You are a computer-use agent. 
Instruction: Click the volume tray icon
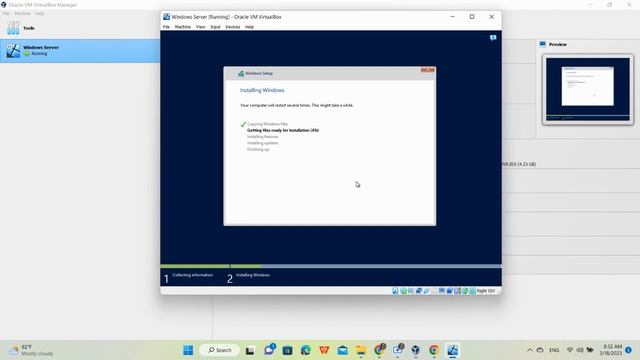point(580,350)
